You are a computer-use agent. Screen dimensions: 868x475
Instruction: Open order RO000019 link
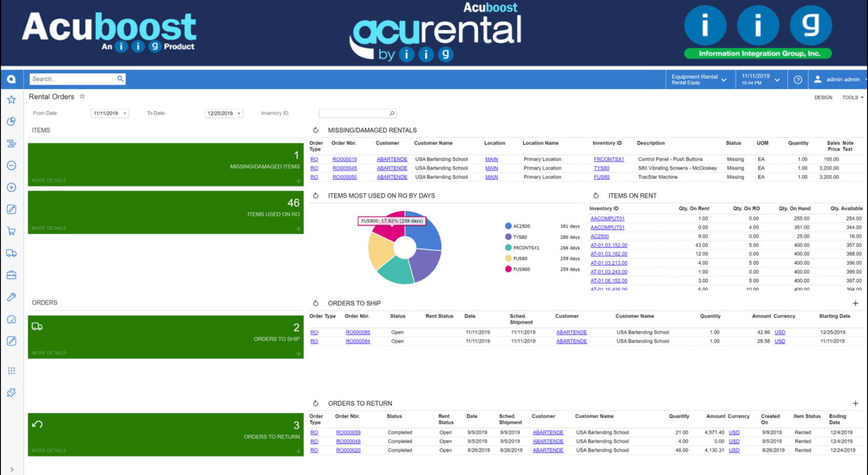pos(344,159)
